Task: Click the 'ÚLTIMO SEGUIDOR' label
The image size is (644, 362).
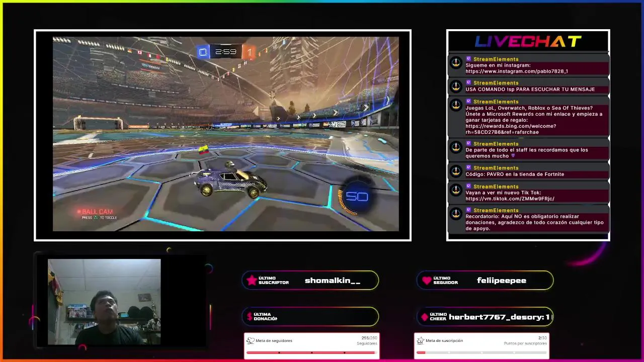Action: (x=445, y=281)
